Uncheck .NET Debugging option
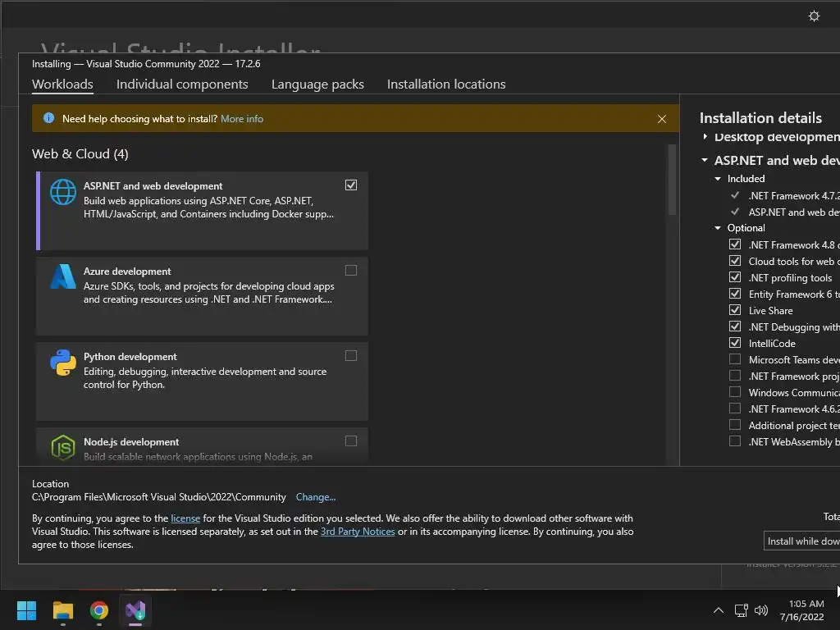 [x=735, y=326]
